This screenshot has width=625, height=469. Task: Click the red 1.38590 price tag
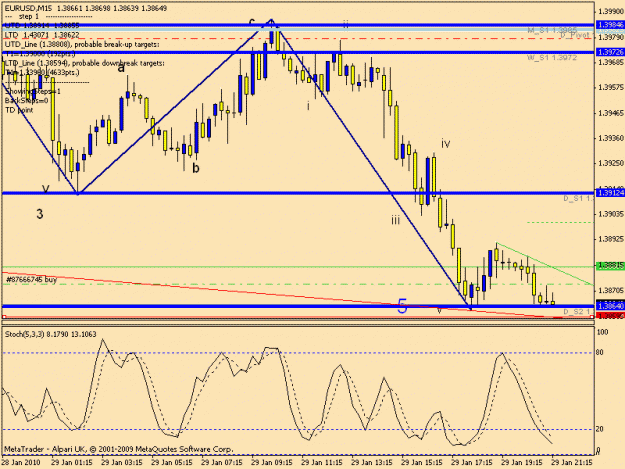[610, 316]
